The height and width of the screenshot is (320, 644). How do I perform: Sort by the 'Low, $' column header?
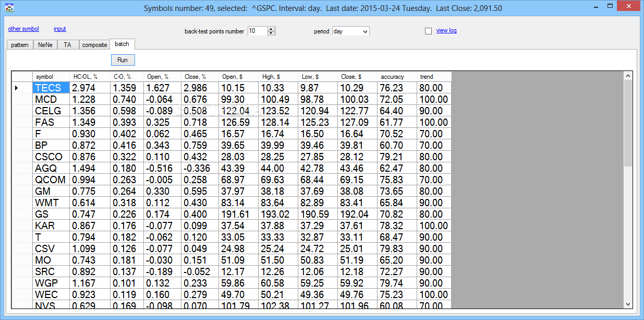[x=318, y=77]
